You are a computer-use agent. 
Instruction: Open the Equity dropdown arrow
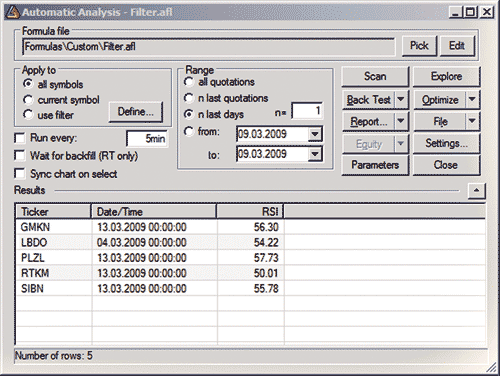pos(401,143)
